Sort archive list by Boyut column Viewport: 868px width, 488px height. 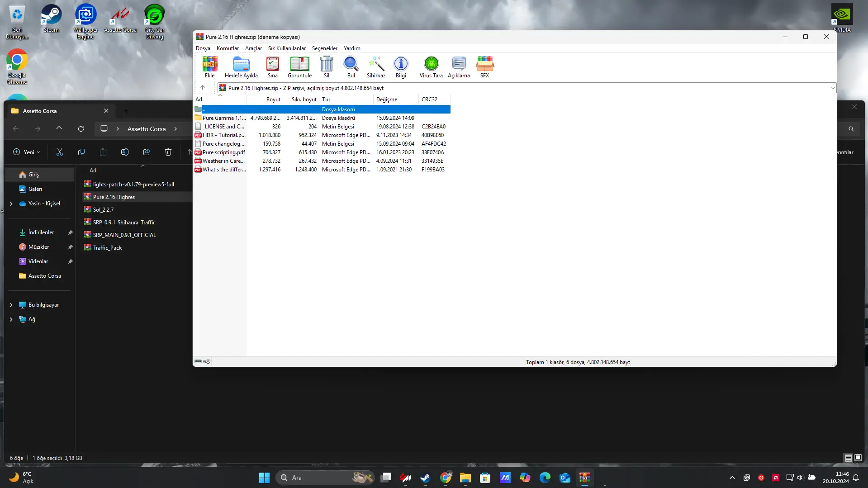265,99
